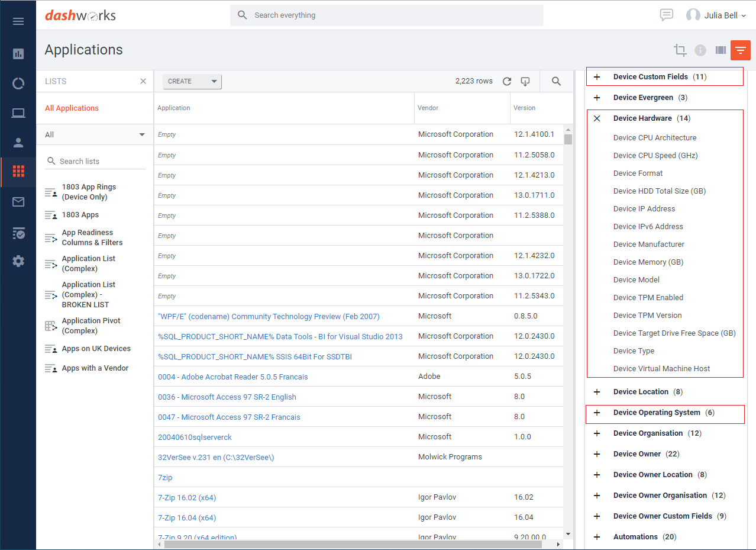This screenshot has height=550, width=756.
Task: Click the Search lists field
Action: [95, 161]
